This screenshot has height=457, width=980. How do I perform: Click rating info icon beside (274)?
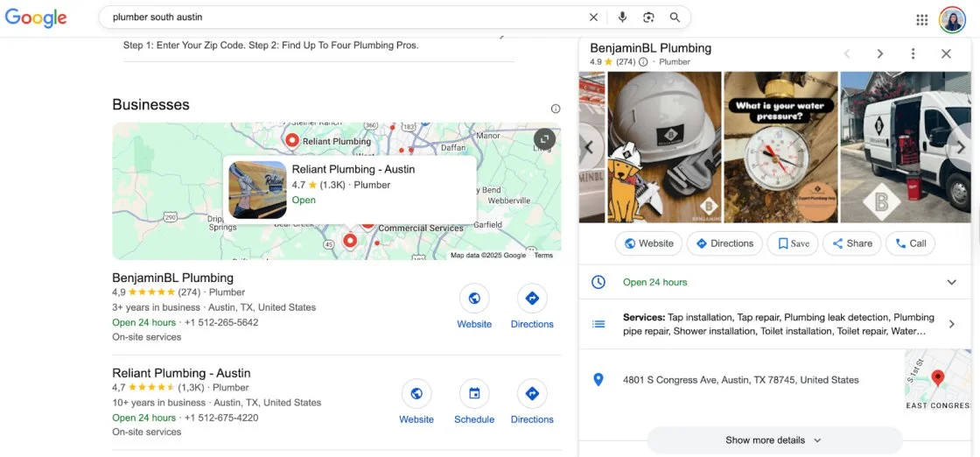point(643,62)
